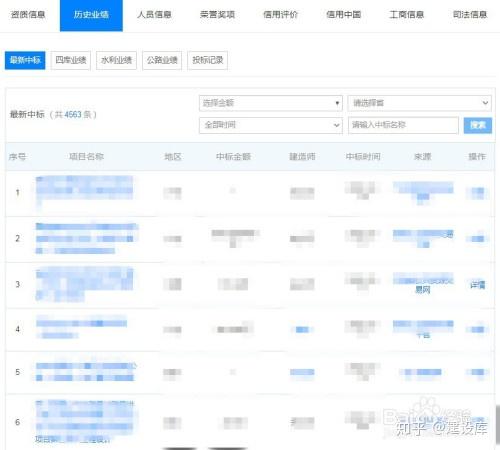Switch to 水利业绩 sub-tab

116,60
